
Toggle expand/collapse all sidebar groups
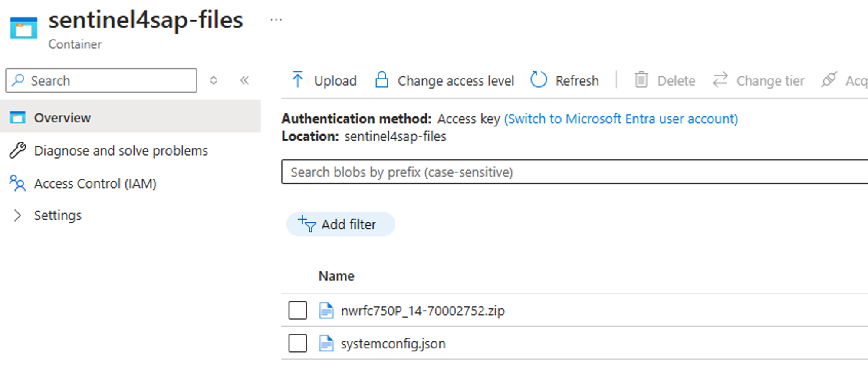pyautogui.click(x=214, y=80)
